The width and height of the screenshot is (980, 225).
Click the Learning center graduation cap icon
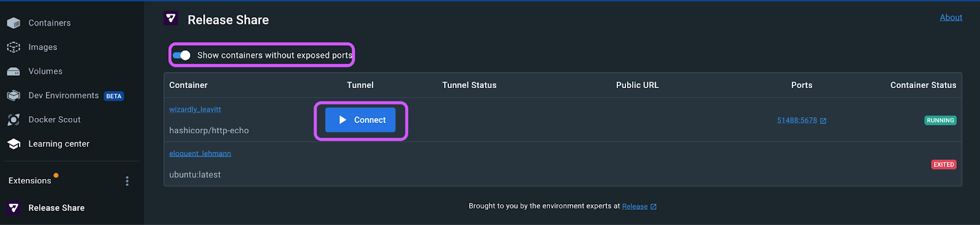pos(13,144)
